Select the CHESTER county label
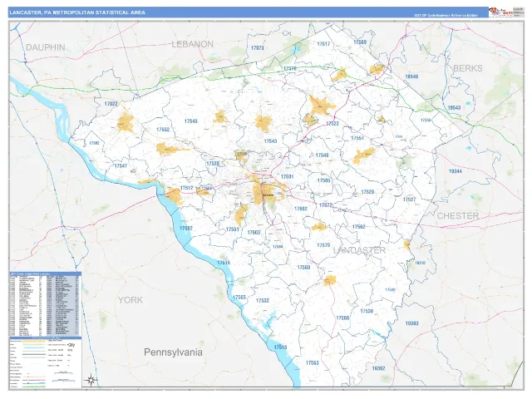The width and height of the screenshot is (532, 399). 458,216
